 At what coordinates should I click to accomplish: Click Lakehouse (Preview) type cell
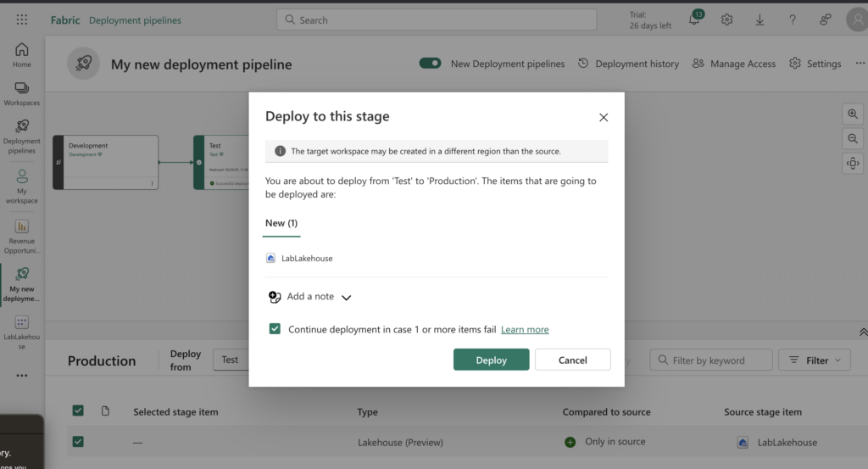[x=400, y=443]
